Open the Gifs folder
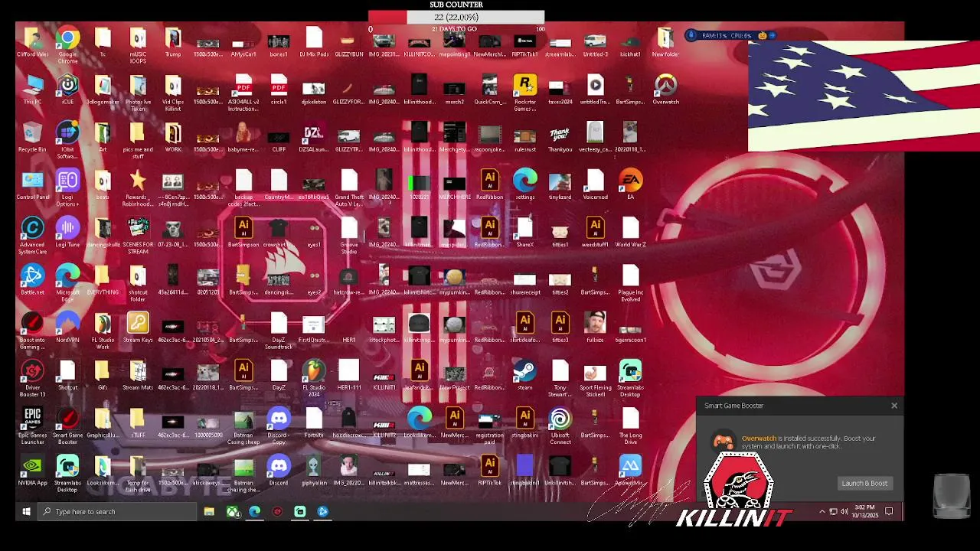Image resolution: width=980 pixels, height=551 pixels. click(103, 375)
